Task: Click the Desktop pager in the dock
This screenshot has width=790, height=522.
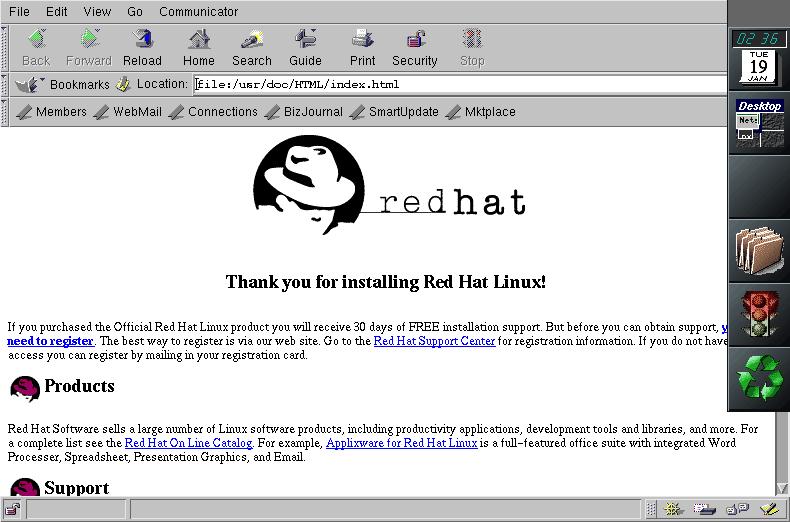Action: click(x=759, y=124)
